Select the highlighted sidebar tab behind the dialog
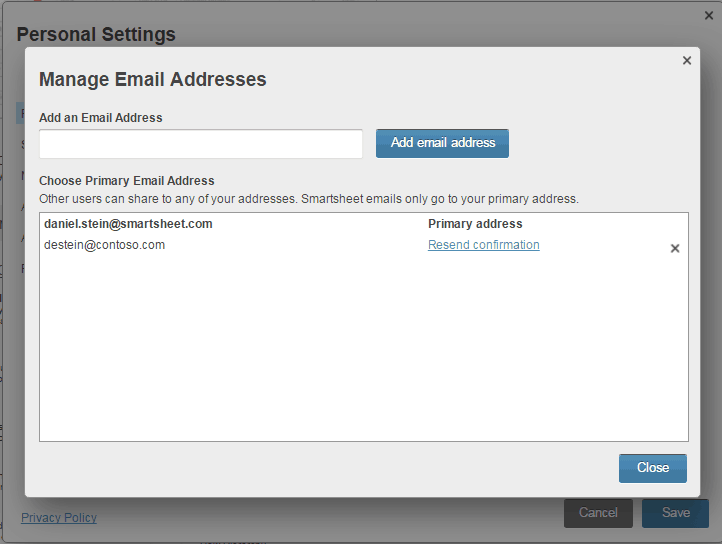This screenshot has height=544, width=722. click(x=20, y=114)
